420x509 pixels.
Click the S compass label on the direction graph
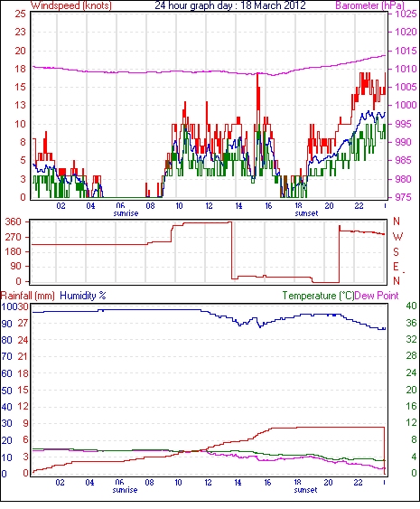click(x=396, y=251)
